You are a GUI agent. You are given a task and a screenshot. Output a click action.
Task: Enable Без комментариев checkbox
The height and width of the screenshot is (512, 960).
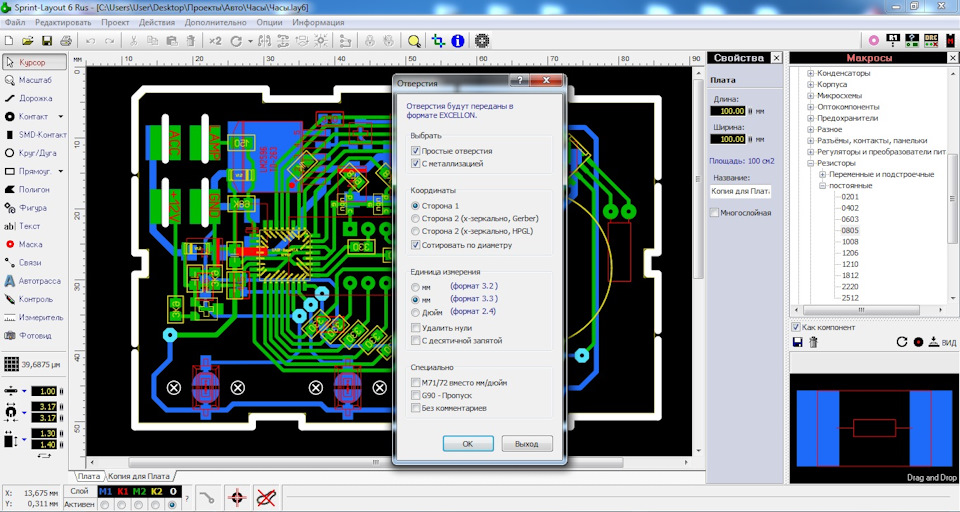(416, 408)
